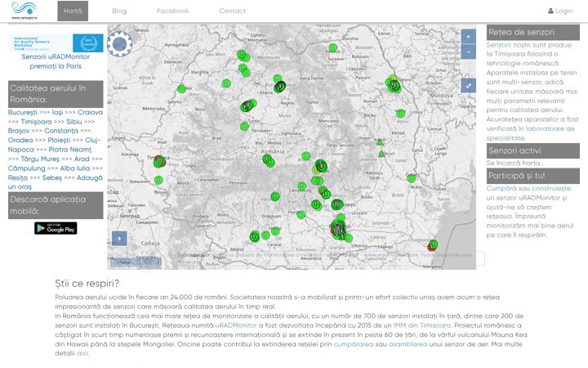This screenshot has width=588, height=368.
Task: Click the carespir.ro wave logo
Action: 24,11
